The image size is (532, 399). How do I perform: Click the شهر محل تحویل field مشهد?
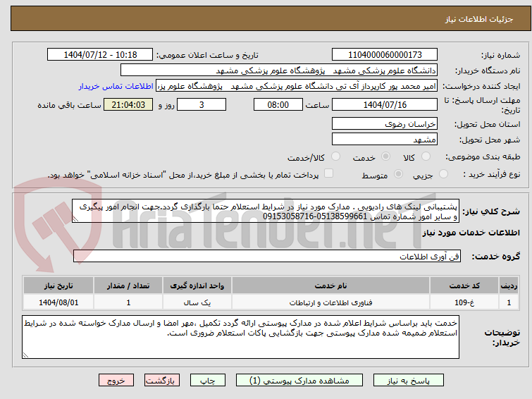[385, 139]
